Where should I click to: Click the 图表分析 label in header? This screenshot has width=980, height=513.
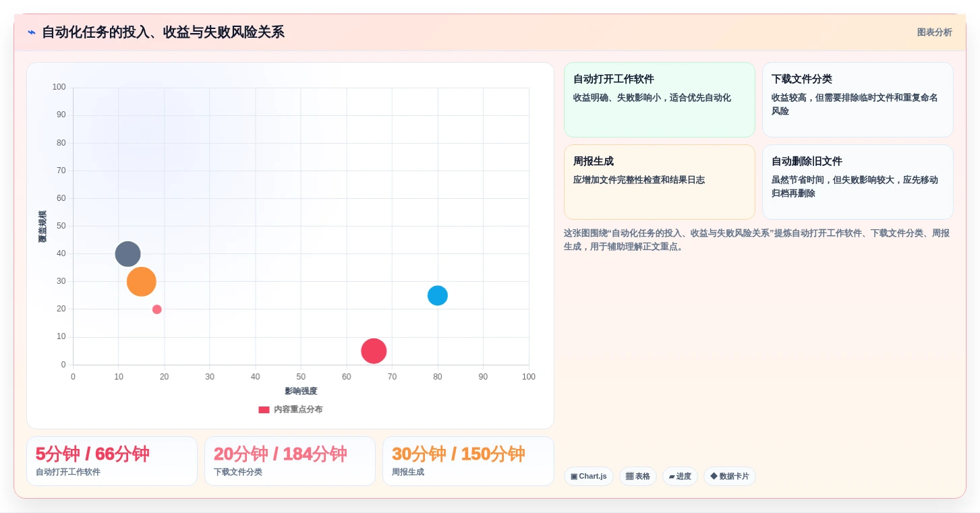(934, 32)
